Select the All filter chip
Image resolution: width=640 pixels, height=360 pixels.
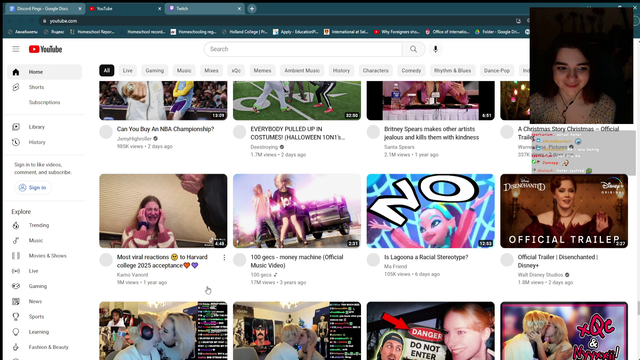[107, 71]
